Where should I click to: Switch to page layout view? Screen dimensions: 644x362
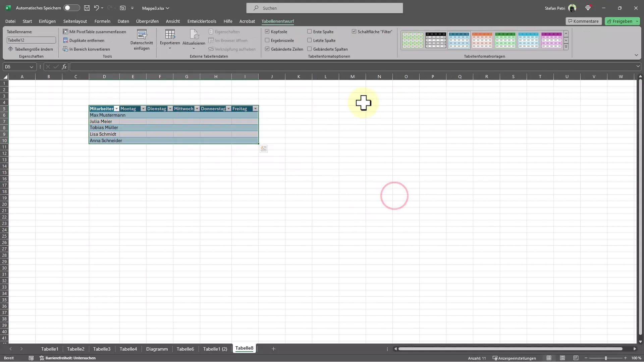point(562,358)
